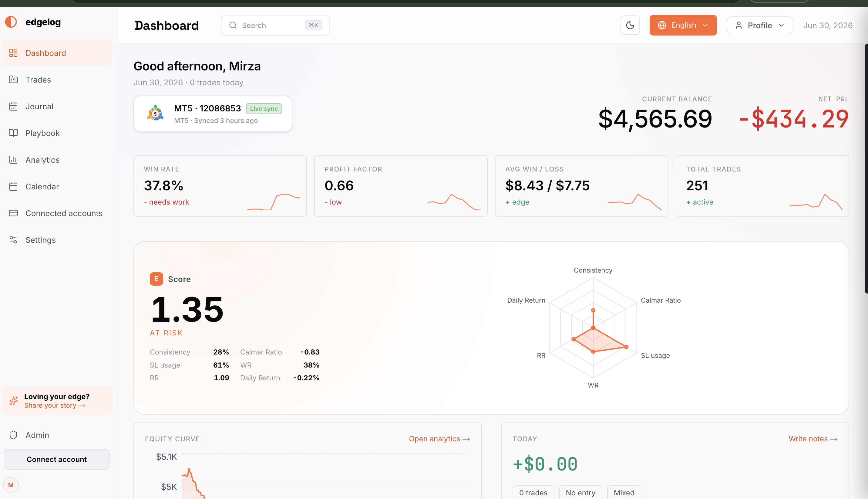Toggle dark mode with moon button
The height and width of the screenshot is (499, 868).
pos(630,25)
